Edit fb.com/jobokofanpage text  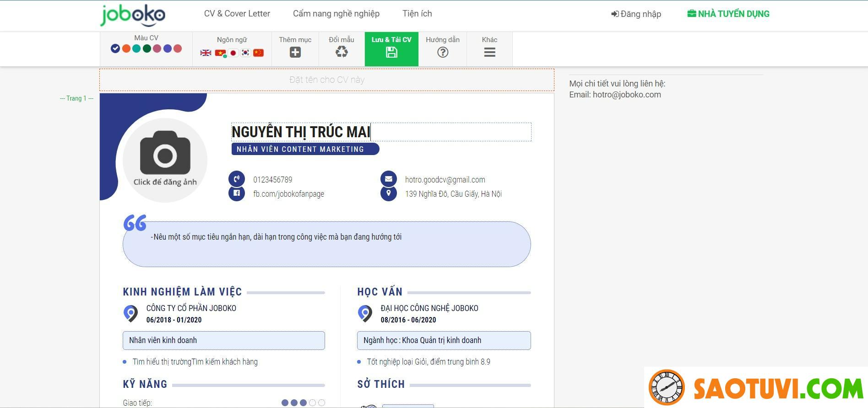[289, 194]
